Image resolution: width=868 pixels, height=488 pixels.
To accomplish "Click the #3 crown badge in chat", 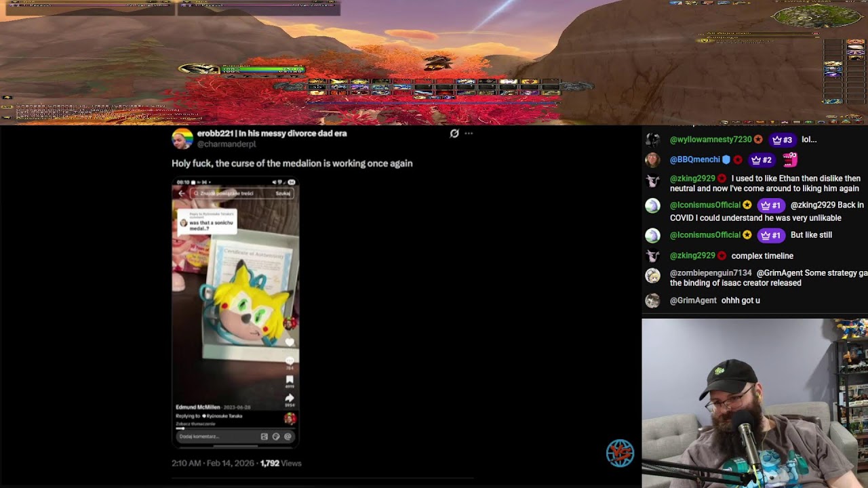I will click(x=782, y=140).
